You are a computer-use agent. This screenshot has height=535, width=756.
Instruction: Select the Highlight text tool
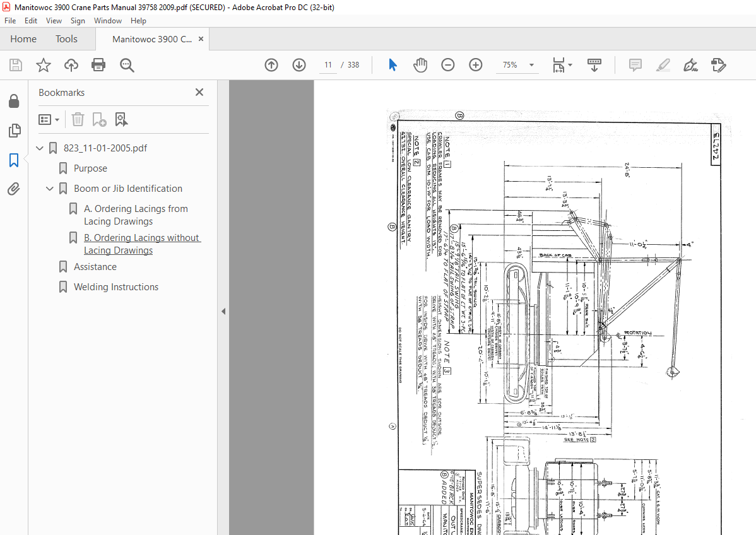663,65
